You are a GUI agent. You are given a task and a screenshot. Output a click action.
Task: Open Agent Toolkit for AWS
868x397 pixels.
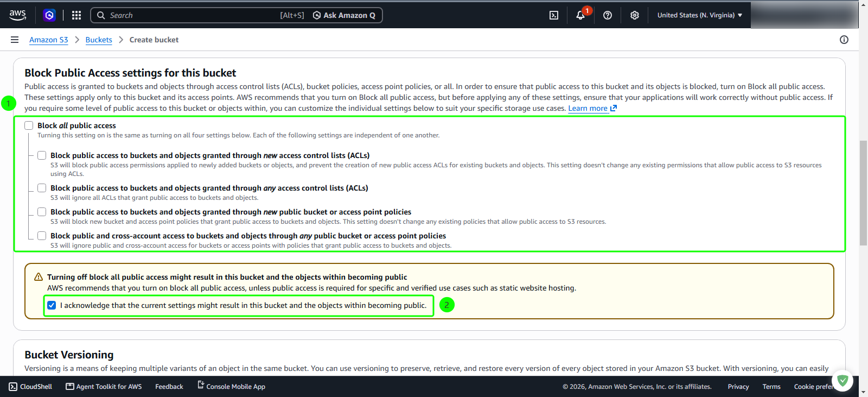point(104,387)
